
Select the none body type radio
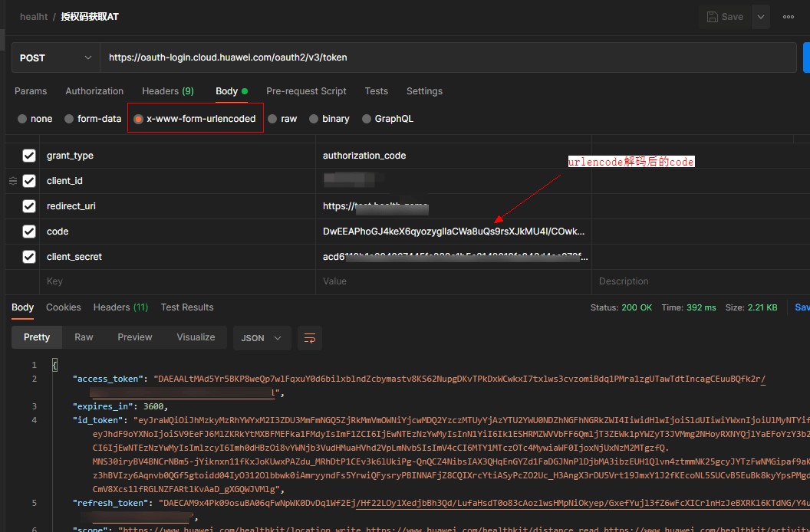pos(22,119)
